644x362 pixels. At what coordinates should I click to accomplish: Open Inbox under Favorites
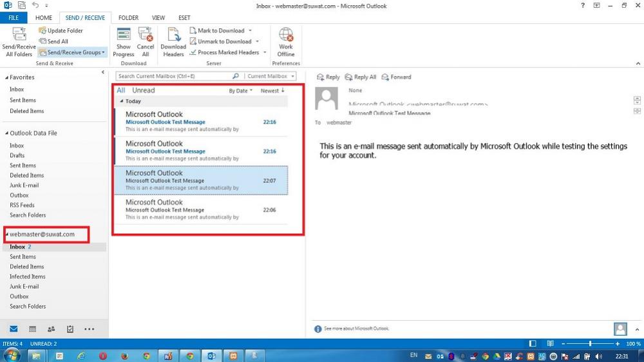pyautogui.click(x=17, y=89)
